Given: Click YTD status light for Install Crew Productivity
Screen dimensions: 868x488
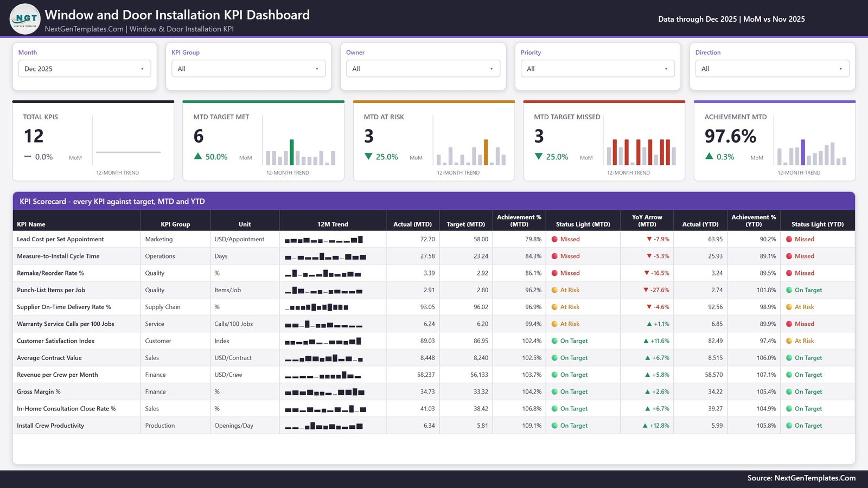Looking at the screenshot, I should pyautogui.click(x=789, y=426).
